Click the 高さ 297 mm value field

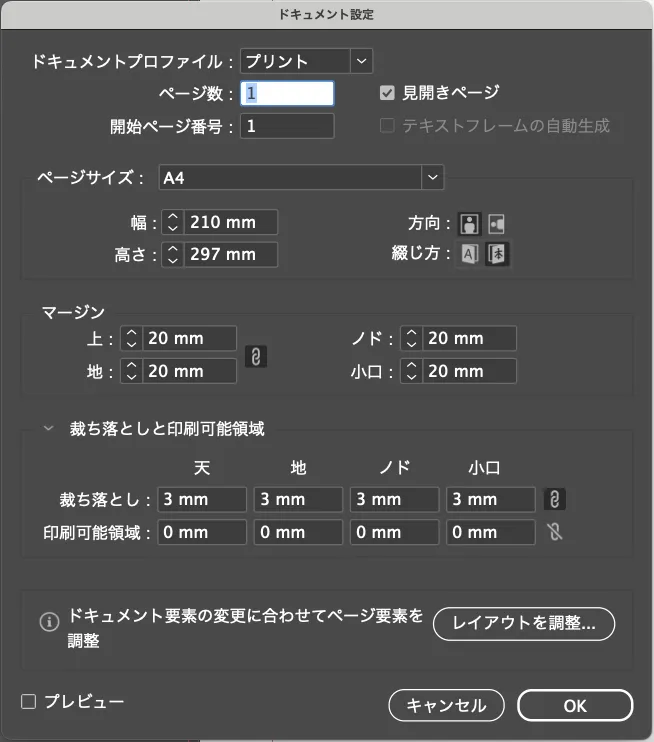pos(231,255)
